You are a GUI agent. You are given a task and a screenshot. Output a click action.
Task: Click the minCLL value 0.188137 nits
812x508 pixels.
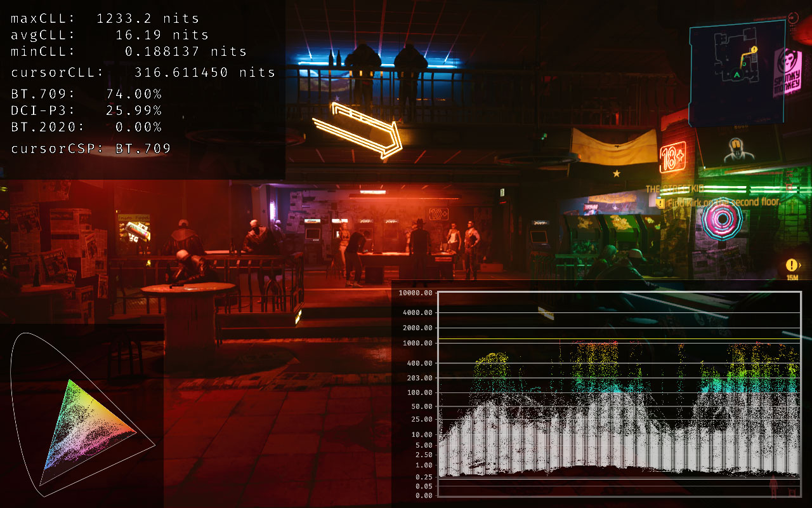[186, 51]
